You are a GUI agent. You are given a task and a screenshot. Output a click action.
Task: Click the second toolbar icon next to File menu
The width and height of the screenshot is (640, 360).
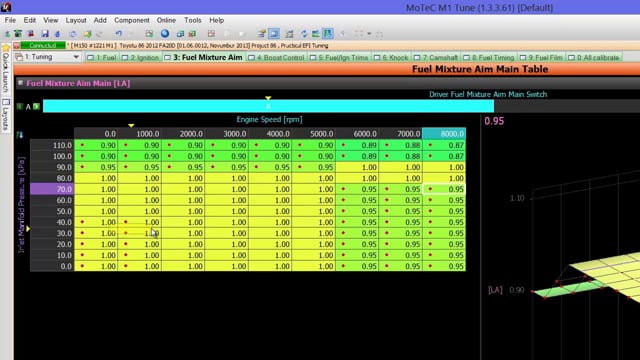[18, 34]
